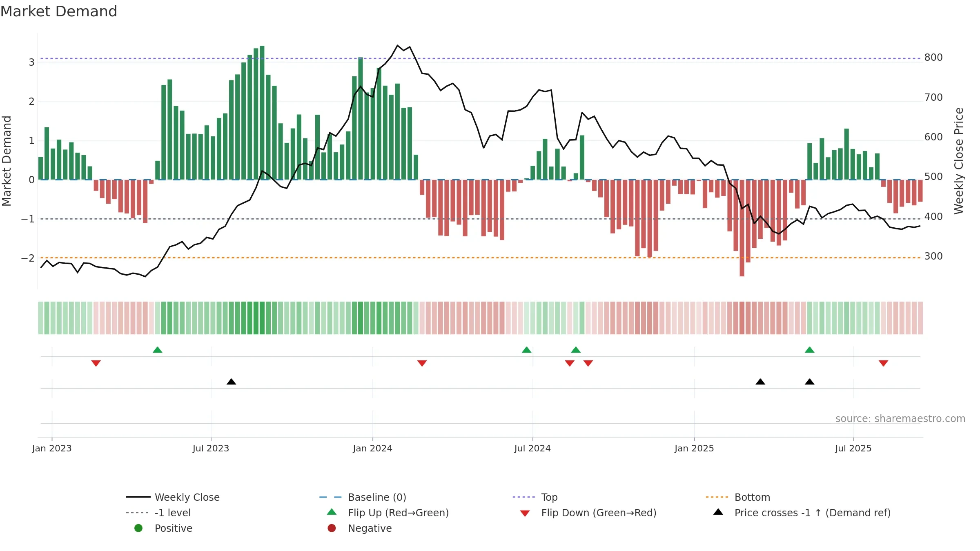Viewport: 980px width, 551px height.
Task: Click Flip Down (Green→Red) legend triangle
Action: pyautogui.click(x=525, y=513)
